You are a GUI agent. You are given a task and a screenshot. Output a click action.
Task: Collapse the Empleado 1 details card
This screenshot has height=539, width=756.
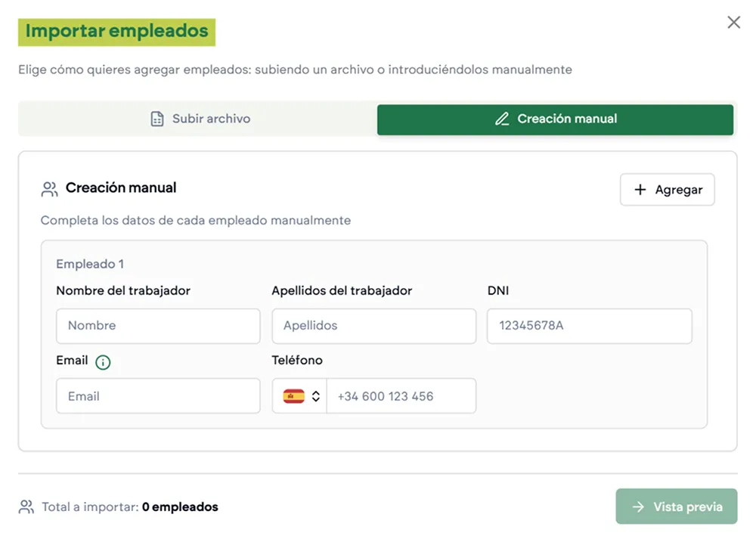pos(90,263)
